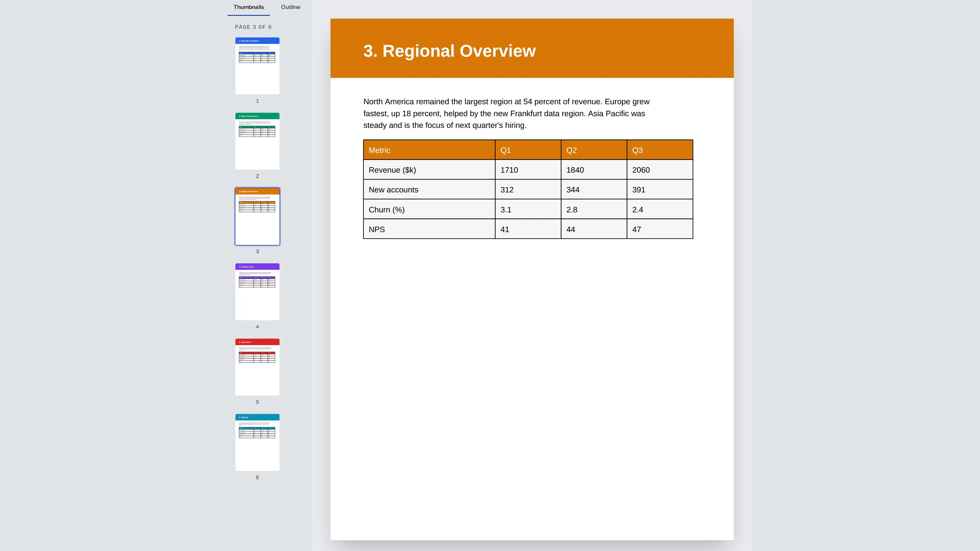
Task: Click the '41' NPS cell
Action: click(528, 229)
